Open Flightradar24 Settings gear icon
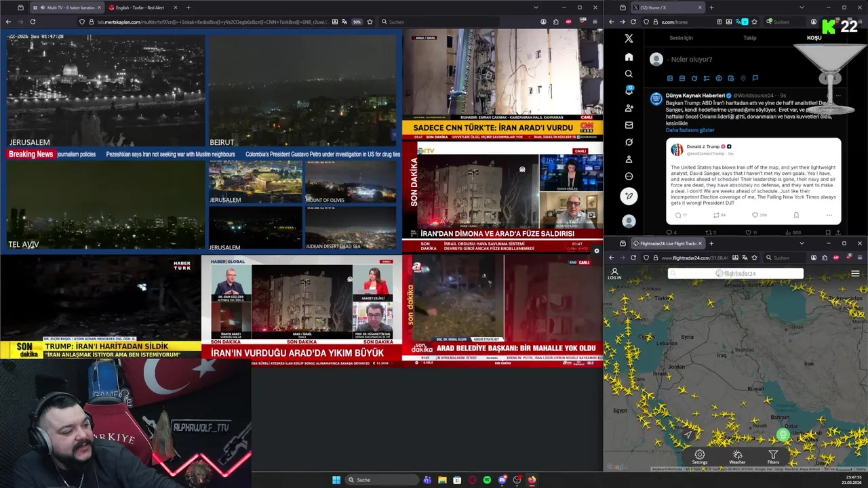This screenshot has width=868, height=488. (x=699, y=457)
